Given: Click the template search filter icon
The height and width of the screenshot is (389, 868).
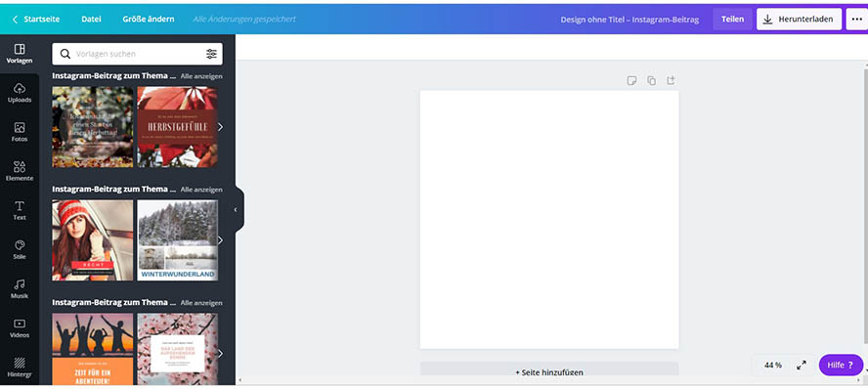Looking at the screenshot, I should pyautogui.click(x=211, y=54).
